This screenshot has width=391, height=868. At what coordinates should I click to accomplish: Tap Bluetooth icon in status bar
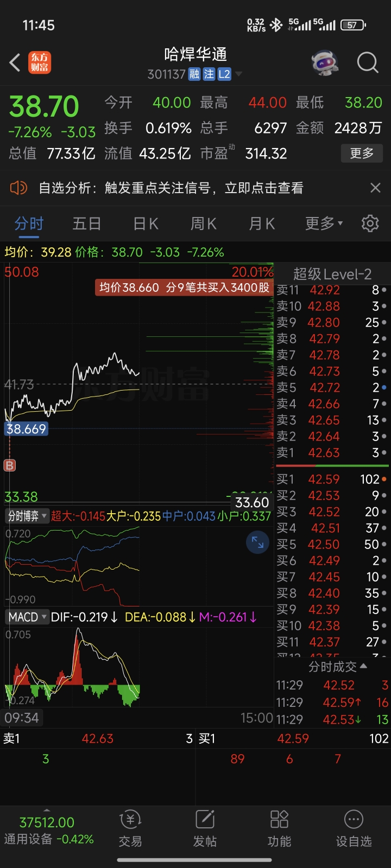click(276, 25)
